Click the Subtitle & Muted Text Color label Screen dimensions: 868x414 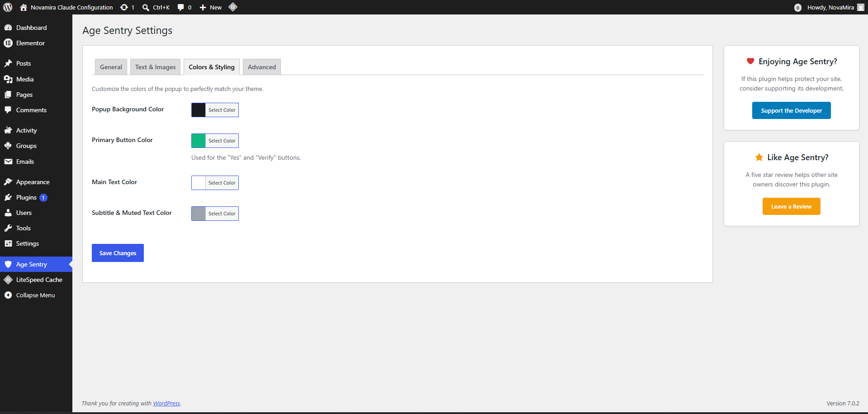[x=132, y=213]
